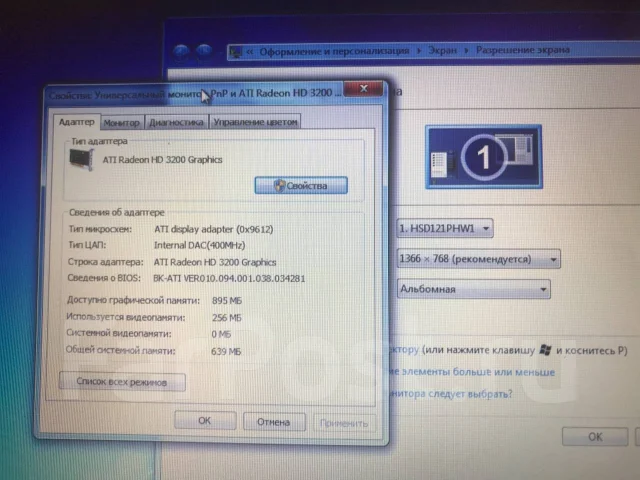This screenshot has height=480, width=640.
Task: Click the shield icon on Свойства
Action: [279, 186]
